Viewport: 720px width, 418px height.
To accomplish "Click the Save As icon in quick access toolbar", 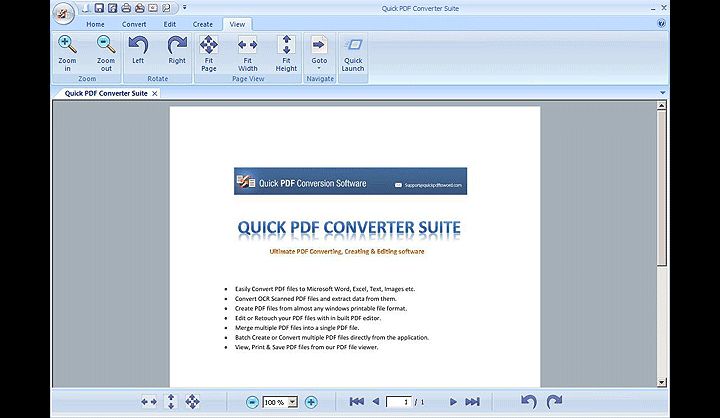I will [x=112, y=8].
